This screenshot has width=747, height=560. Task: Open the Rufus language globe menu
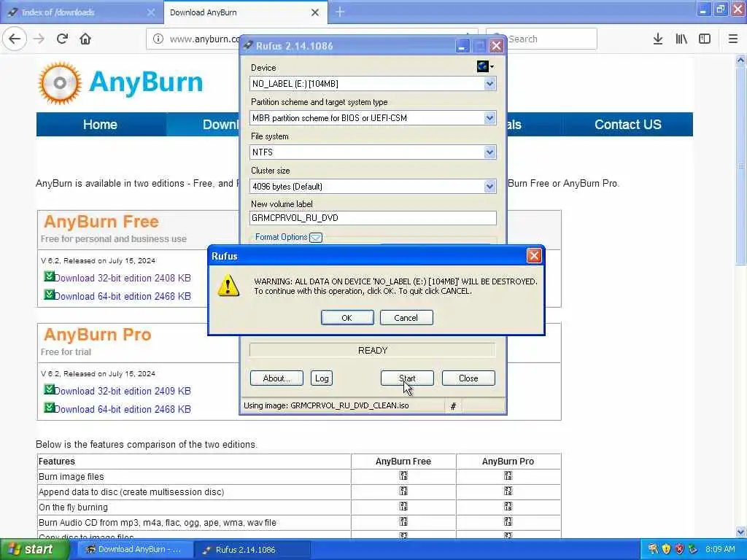(485, 66)
